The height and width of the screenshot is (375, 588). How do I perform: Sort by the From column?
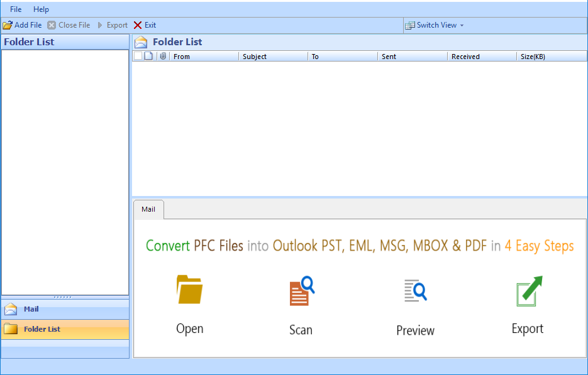204,57
